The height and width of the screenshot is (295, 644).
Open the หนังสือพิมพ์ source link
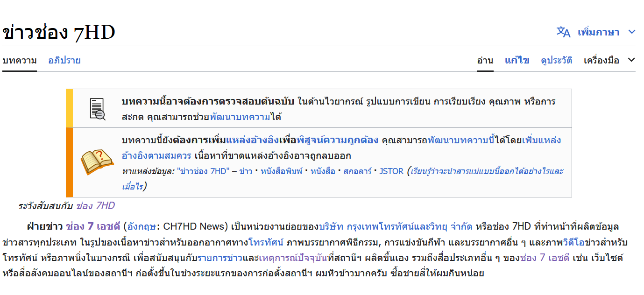(282, 171)
